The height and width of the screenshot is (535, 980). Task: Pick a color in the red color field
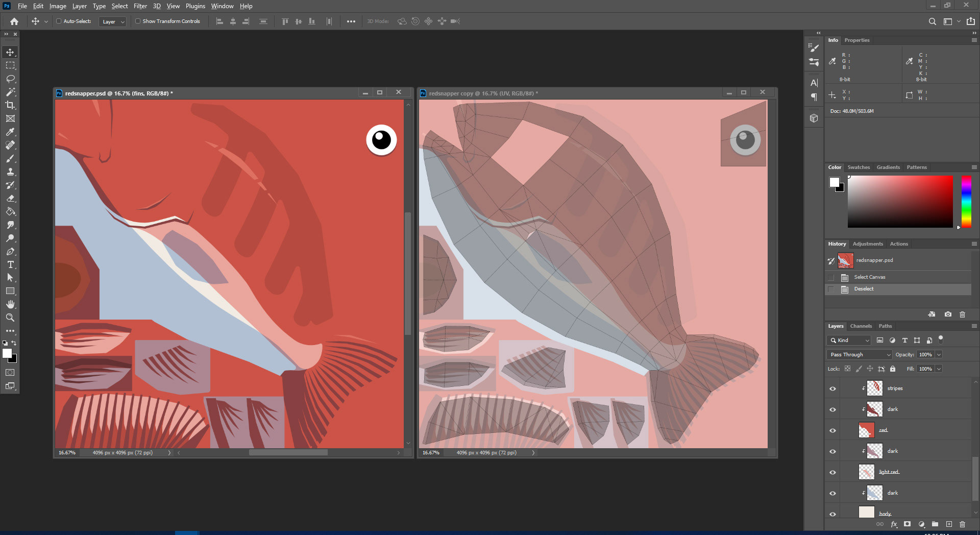click(x=900, y=202)
